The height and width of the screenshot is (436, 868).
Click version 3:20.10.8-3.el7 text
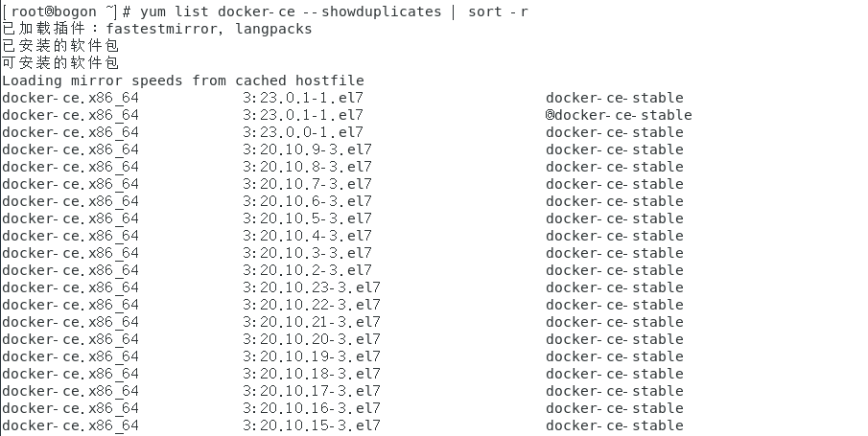tap(307, 167)
